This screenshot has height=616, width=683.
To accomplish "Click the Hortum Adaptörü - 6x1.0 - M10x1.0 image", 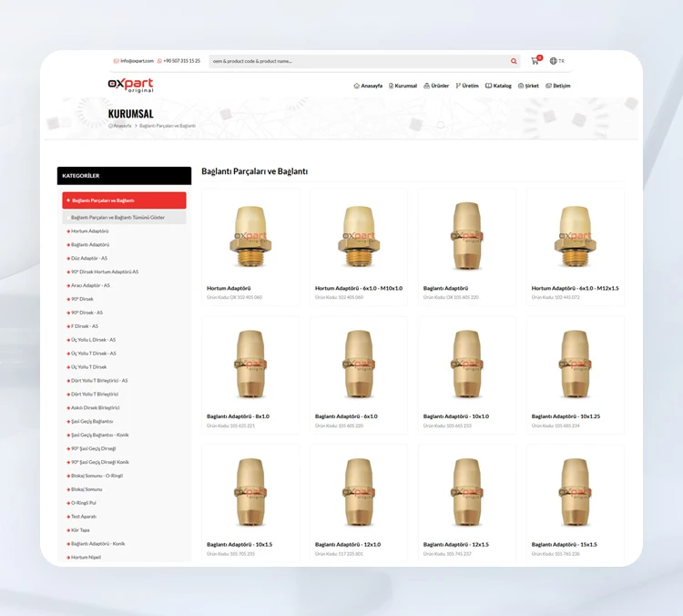I will tap(358, 236).
